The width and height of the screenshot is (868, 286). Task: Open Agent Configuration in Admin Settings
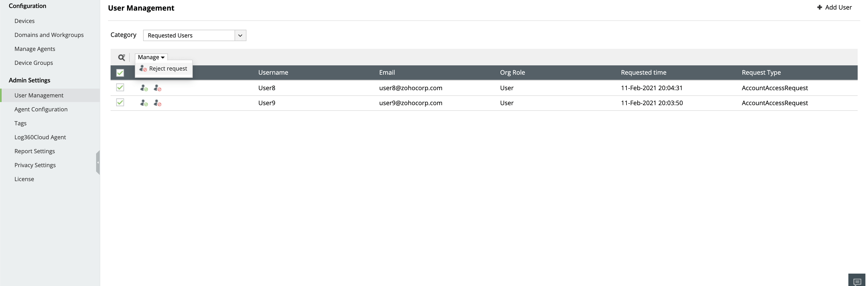41,109
